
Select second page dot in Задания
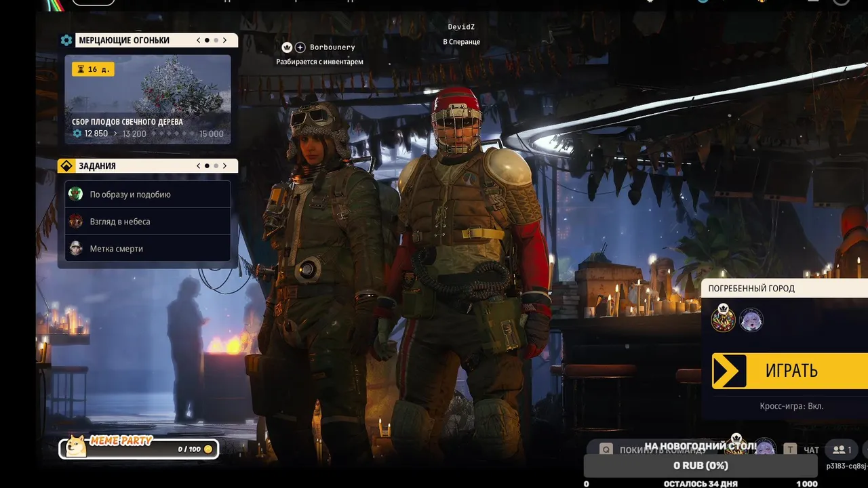tap(216, 165)
